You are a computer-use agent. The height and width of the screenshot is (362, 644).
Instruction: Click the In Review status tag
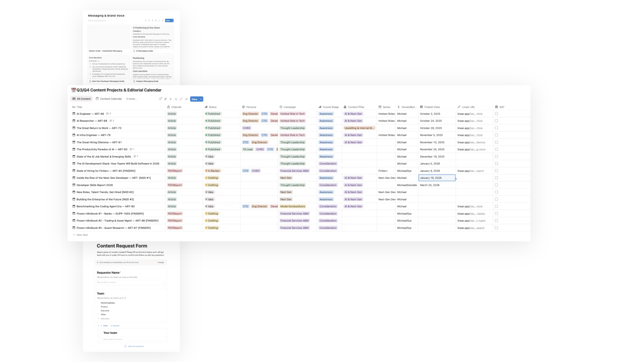213,171
